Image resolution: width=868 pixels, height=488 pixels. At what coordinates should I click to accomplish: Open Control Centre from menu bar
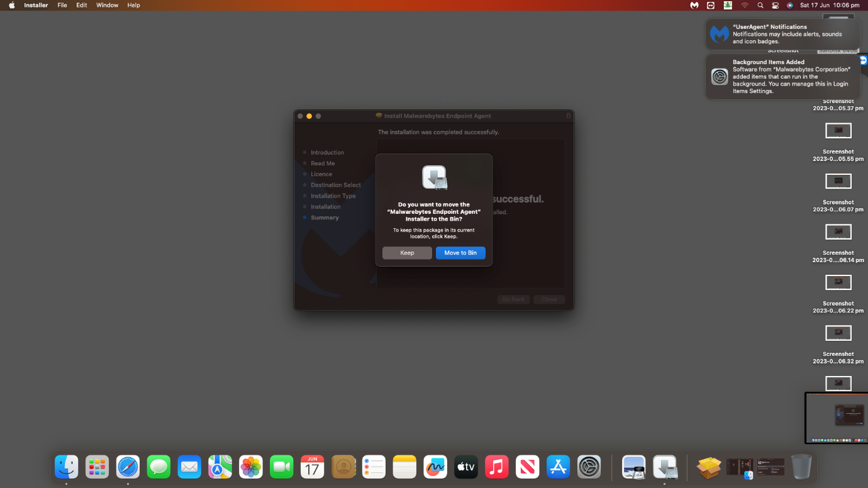[x=776, y=5]
